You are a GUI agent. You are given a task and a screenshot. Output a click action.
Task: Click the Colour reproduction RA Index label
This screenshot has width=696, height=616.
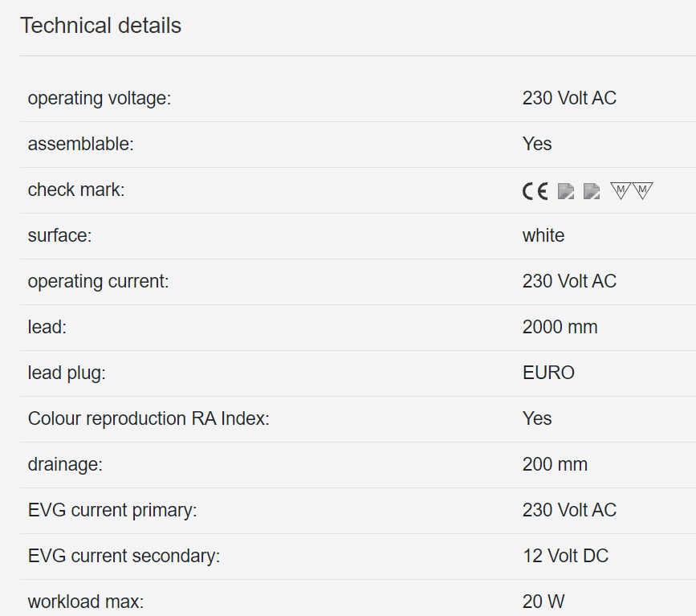click(149, 419)
